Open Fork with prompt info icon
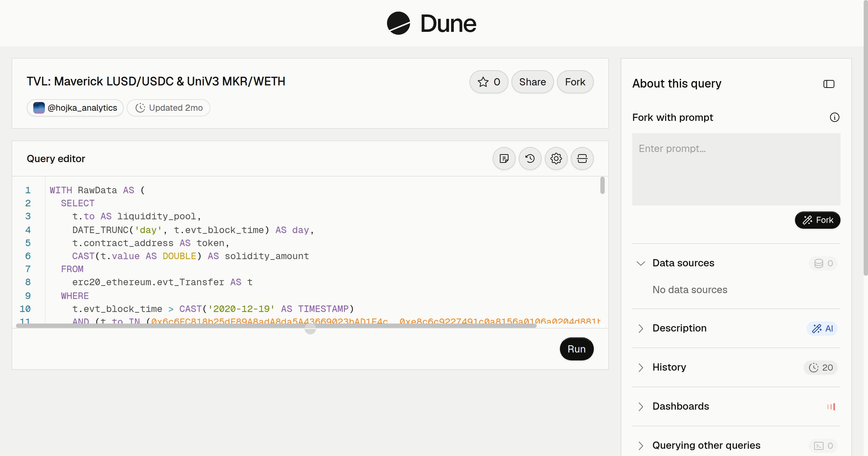The image size is (868, 456). [x=835, y=117]
